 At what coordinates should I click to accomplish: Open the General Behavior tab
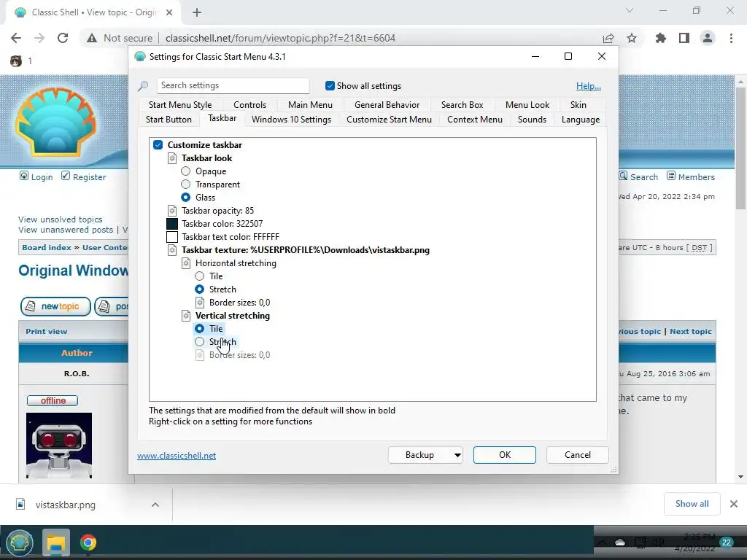coord(387,105)
